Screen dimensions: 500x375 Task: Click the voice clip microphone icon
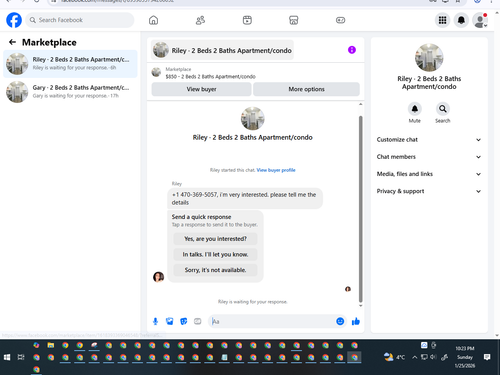click(155, 321)
